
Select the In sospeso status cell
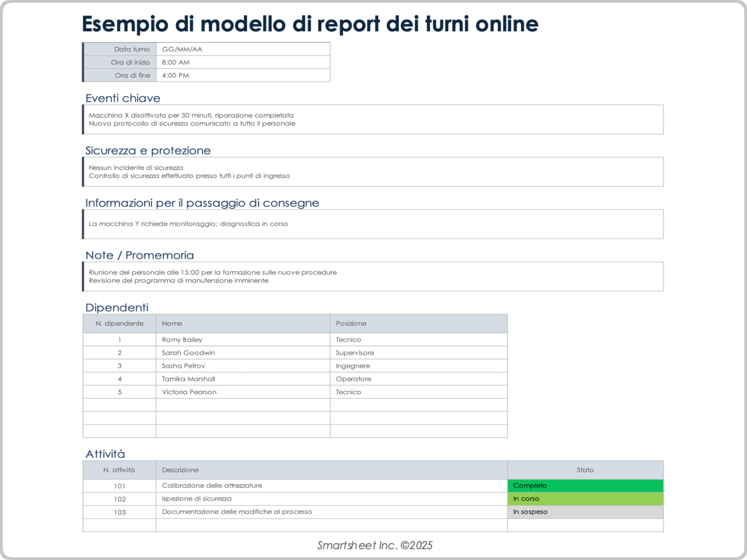pos(585,512)
